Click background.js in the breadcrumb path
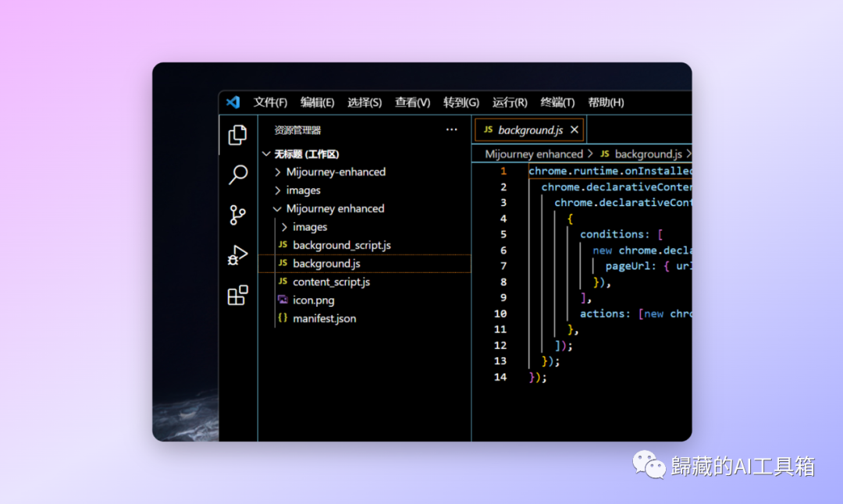 point(648,154)
